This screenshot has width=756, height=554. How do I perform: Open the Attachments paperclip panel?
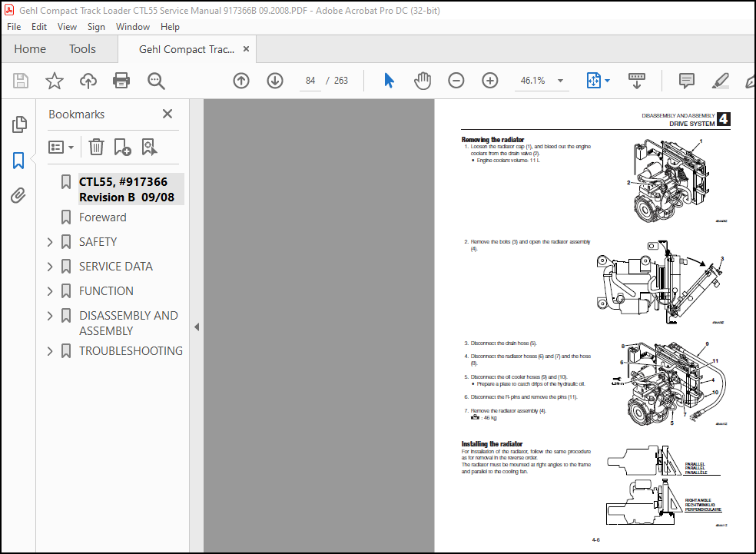tap(18, 195)
